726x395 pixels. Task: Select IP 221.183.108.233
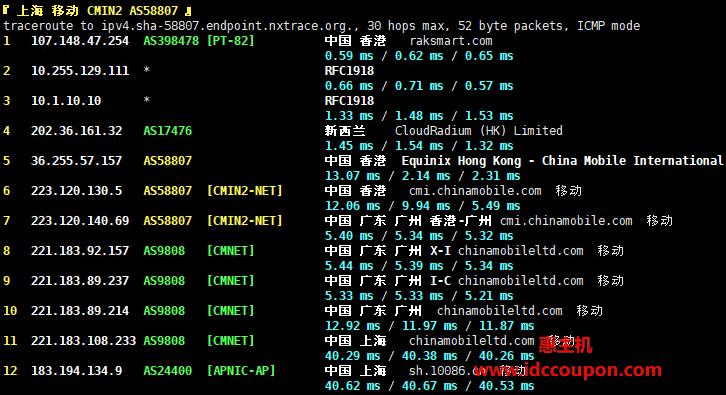(83, 341)
